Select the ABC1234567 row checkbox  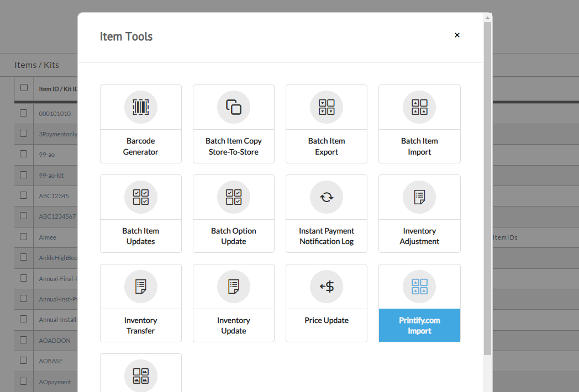click(x=24, y=216)
